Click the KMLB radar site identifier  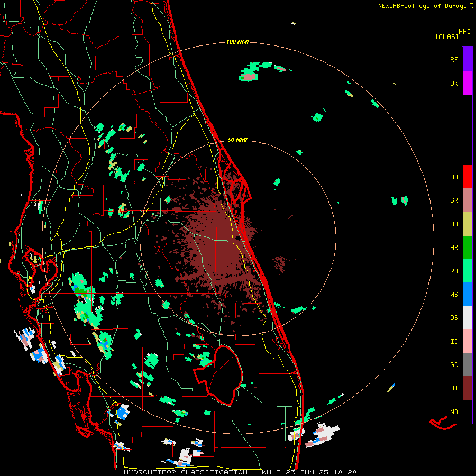coord(271,472)
